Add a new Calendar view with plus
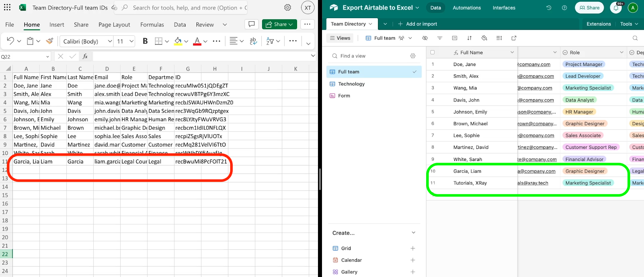Screen dimensions: 644x277 click(x=413, y=260)
